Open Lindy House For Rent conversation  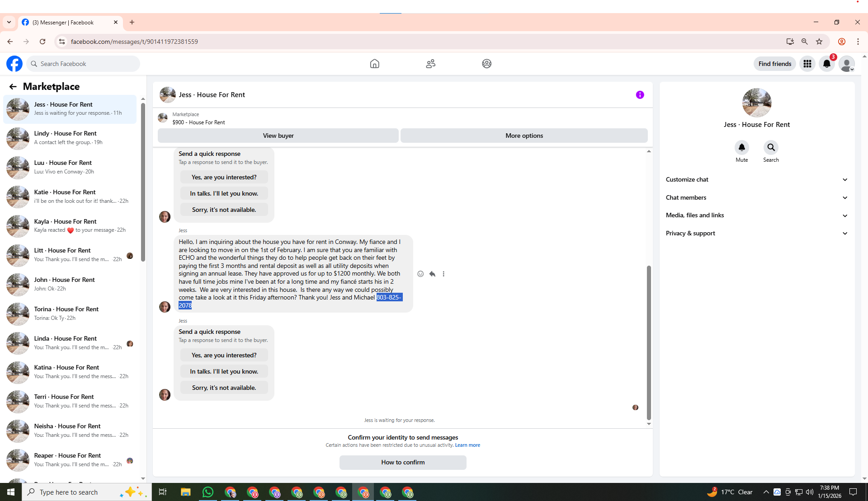point(70,138)
